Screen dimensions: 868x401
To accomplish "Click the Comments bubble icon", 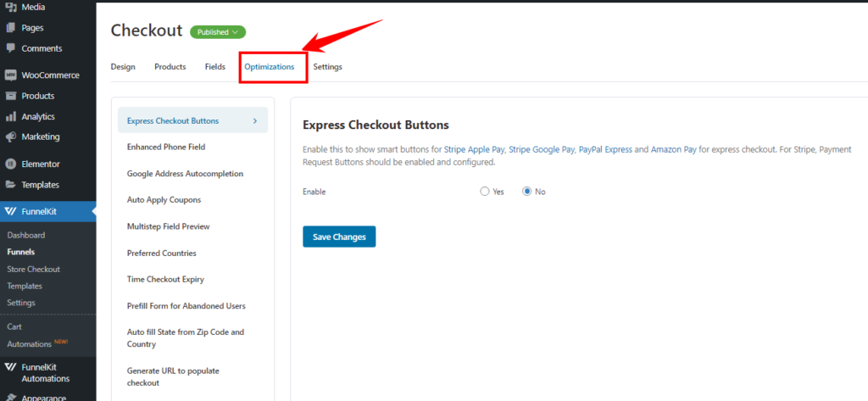I will pyautogui.click(x=10, y=48).
